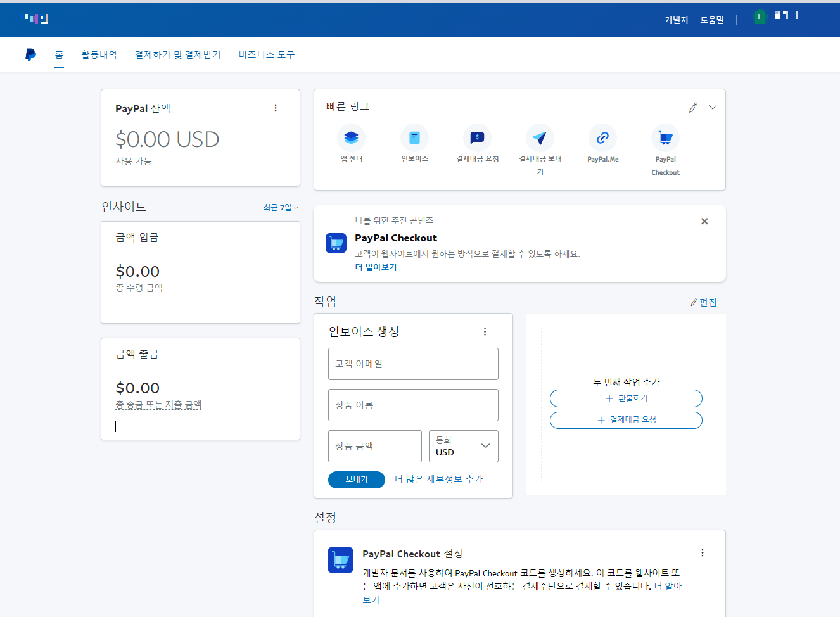Screen dimensions: 840x617
Task: Click the 금액 출금 heading
Action: coord(137,354)
